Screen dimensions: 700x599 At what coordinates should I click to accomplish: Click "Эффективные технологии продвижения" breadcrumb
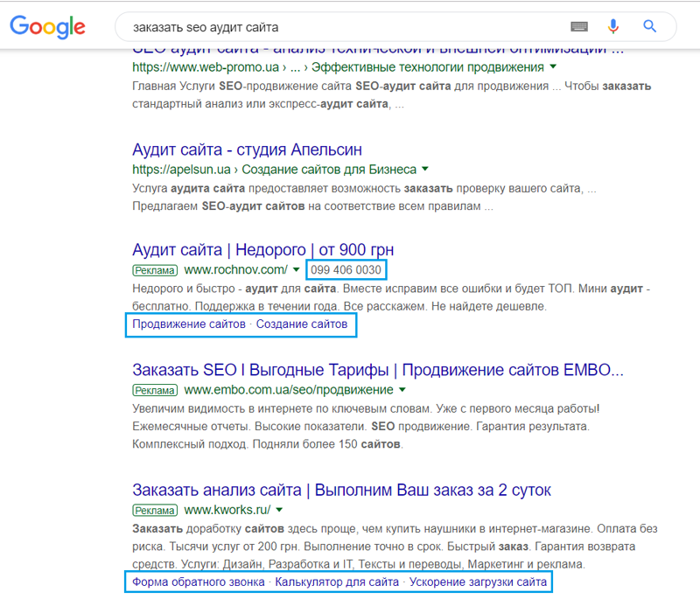[428, 67]
